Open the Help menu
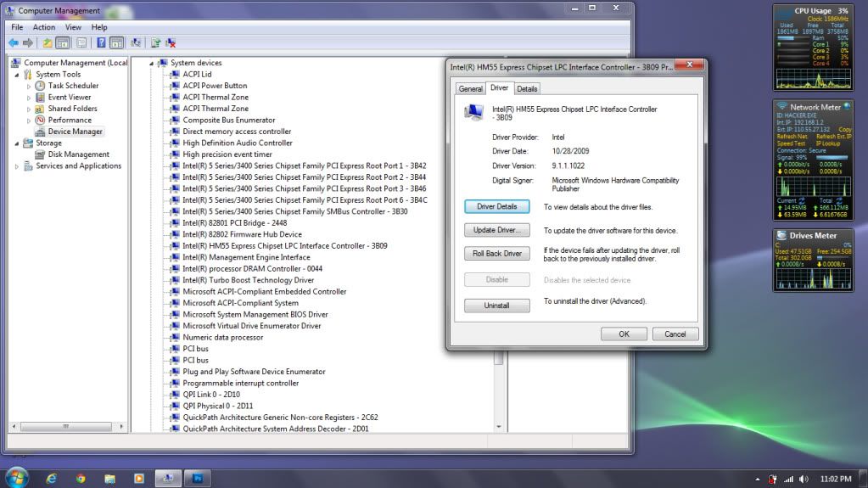Screen dimensions: 868x488 pyautogui.click(x=99, y=27)
